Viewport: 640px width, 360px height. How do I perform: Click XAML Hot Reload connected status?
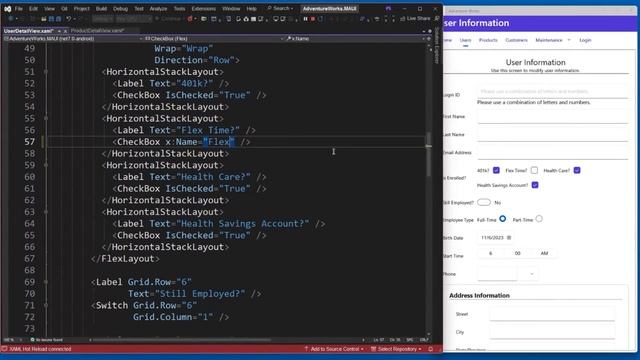37,349
